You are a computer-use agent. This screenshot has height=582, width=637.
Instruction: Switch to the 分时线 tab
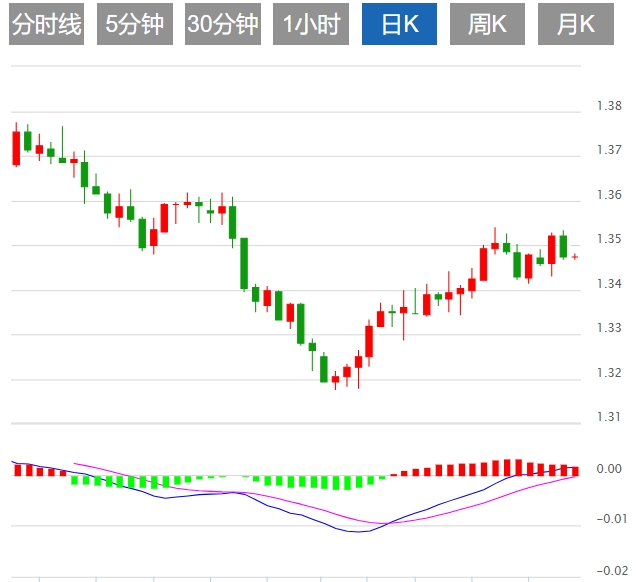click(x=47, y=24)
